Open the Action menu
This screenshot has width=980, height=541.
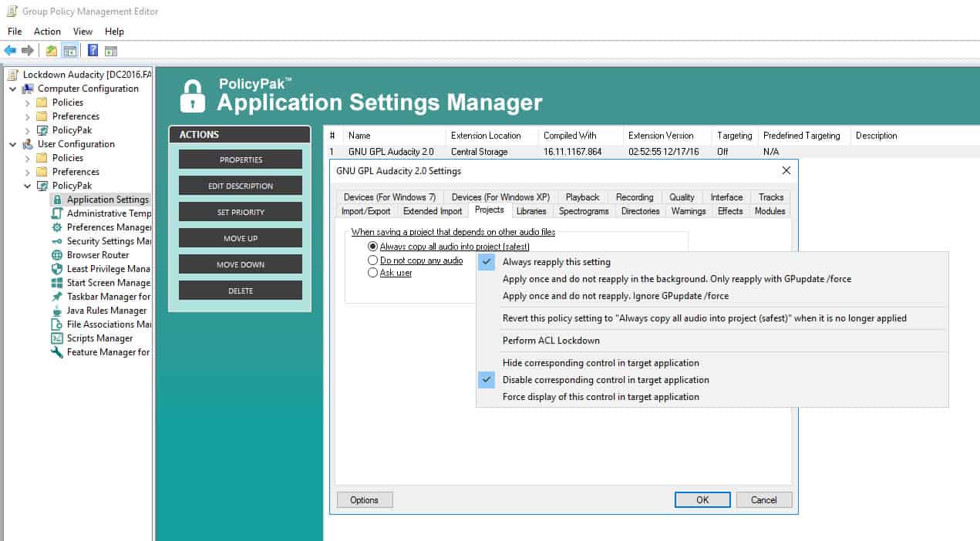[x=47, y=32]
